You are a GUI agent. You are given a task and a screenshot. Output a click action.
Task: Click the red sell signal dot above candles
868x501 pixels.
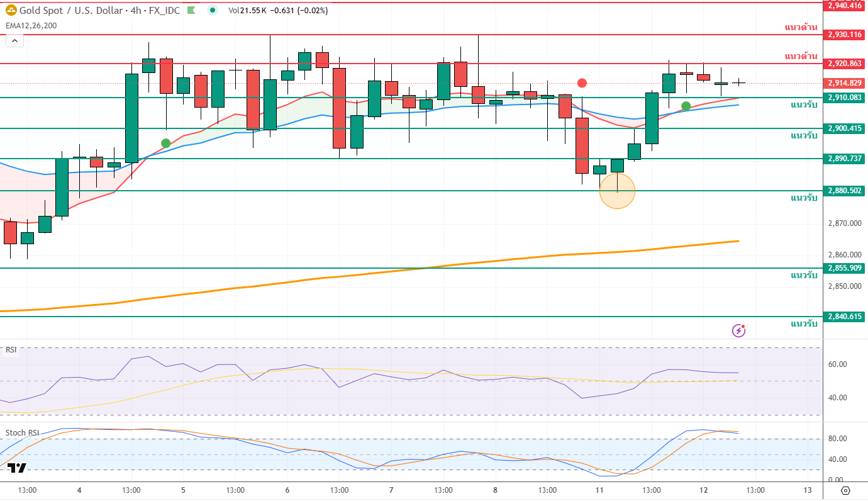coord(582,83)
